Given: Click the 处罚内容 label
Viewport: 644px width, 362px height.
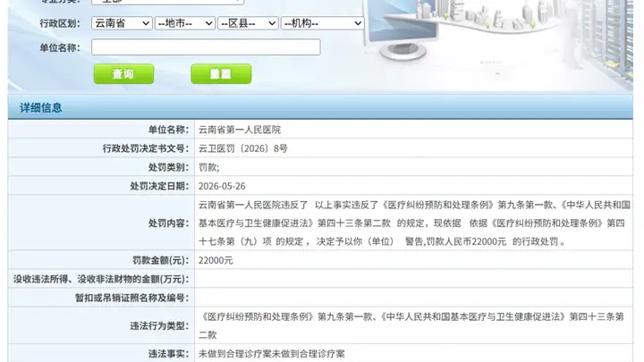Looking at the screenshot, I should point(168,223).
